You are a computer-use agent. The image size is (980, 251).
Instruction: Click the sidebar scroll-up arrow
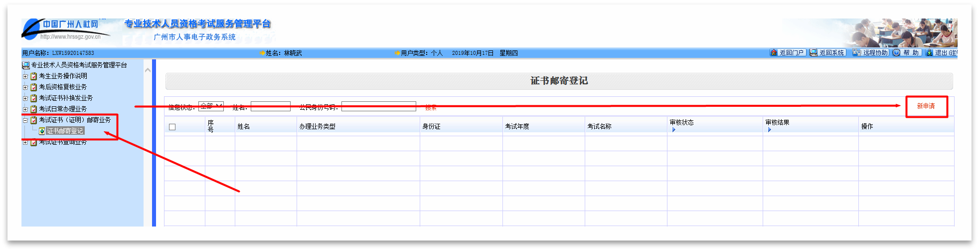pyautogui.click(x=148, y=70)
